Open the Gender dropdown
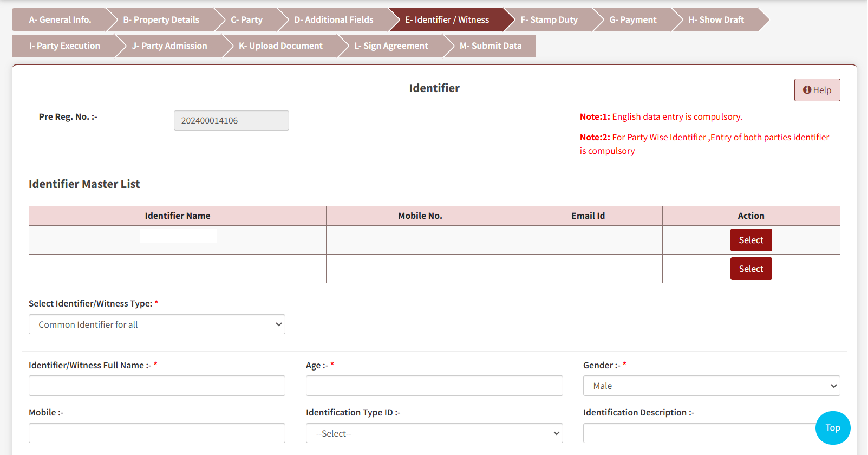Viewport: 868px width, 455px height. (712, 386)
